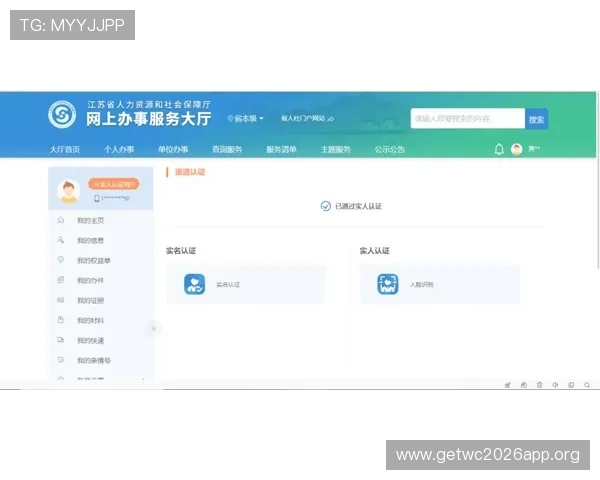Image resolution: width=600 pixels, height=480 pixels.
Task: Click the 渠道认证 section heading
Action: tap(190, 172)
